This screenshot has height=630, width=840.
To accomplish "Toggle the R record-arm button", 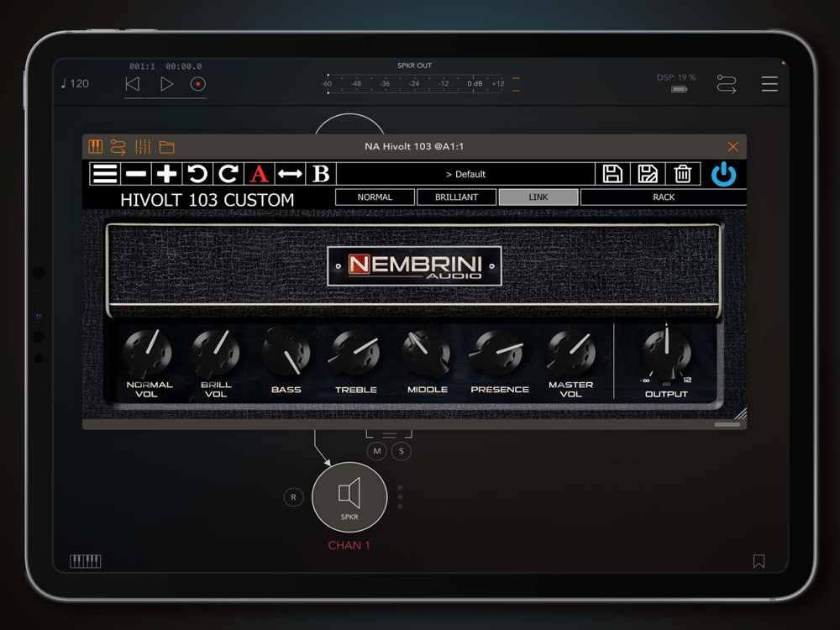I will click(x=293, y=497).
